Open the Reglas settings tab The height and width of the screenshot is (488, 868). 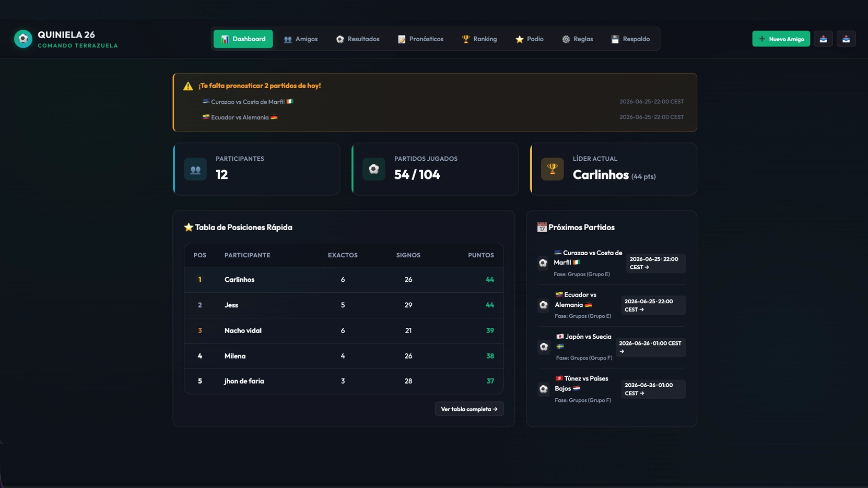(578, 39)
